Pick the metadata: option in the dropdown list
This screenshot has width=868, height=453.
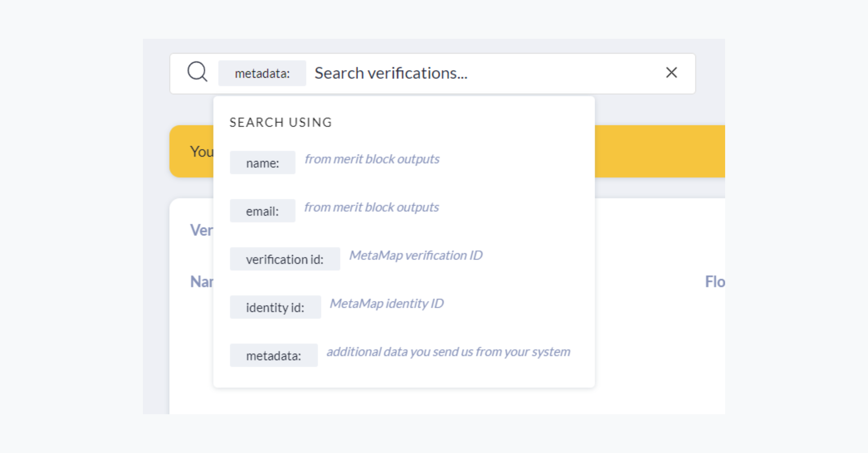274,355
